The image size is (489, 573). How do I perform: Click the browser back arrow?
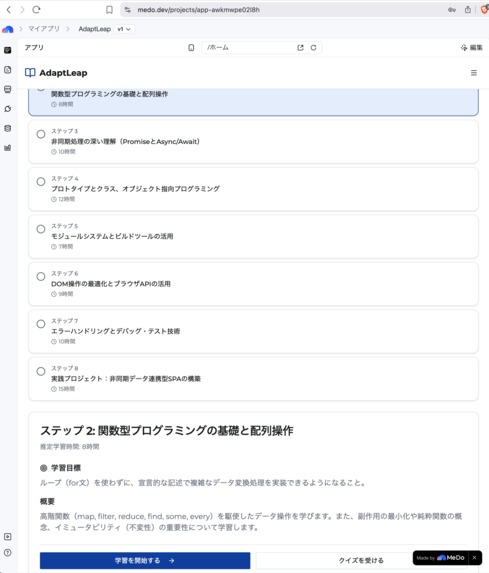(9, 10)
